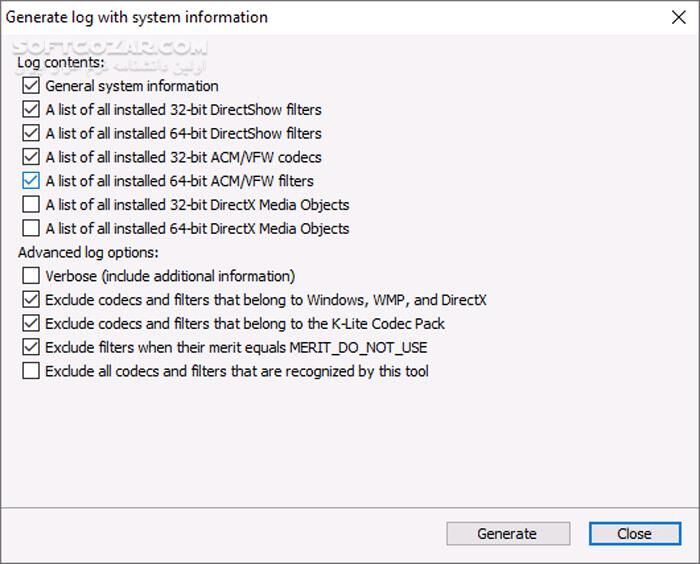The height and width of the screenshot is (564, 700).
Task: Click the dialog title bar text
Action: (138, 17)
